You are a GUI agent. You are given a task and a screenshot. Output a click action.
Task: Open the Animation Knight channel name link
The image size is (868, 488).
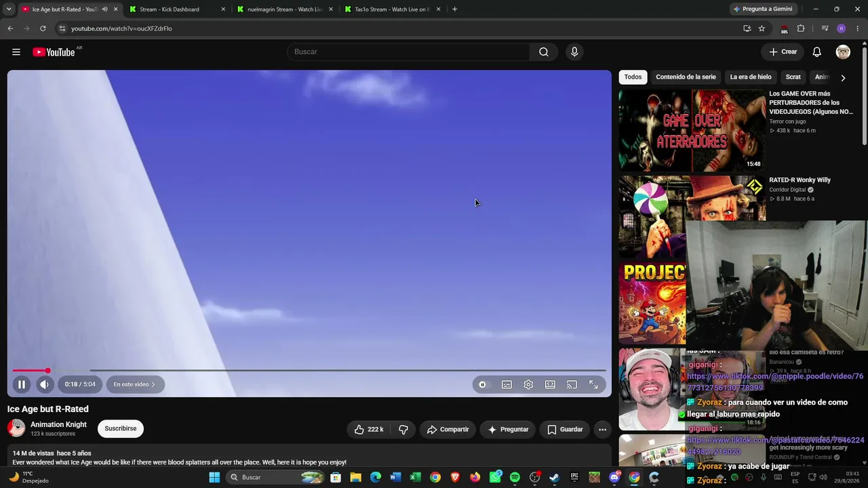click(58, 424)
